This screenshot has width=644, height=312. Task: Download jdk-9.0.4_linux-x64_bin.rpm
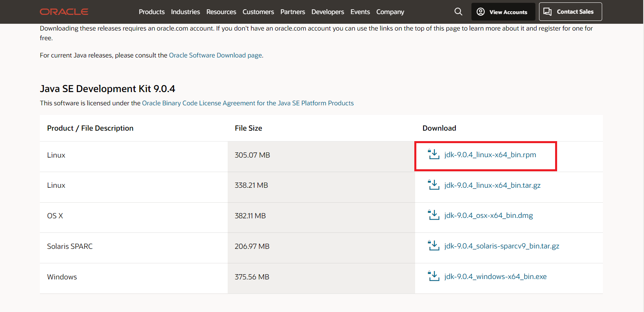(x=490, y=155)
